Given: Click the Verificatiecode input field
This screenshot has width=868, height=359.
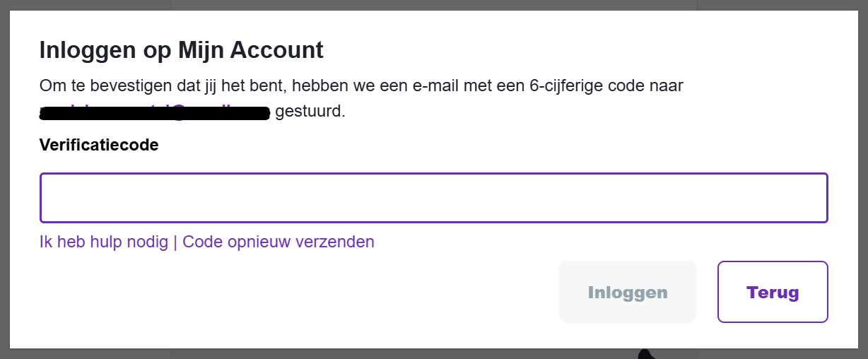Looking at the screenshot, I should tap(433, 198).
